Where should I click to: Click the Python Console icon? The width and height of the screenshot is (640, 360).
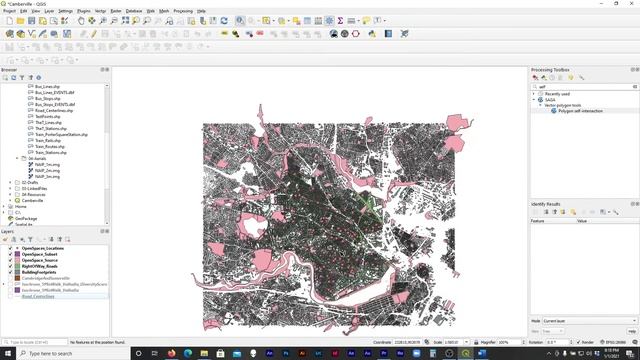pyautogui.click(x=372, y=34)
